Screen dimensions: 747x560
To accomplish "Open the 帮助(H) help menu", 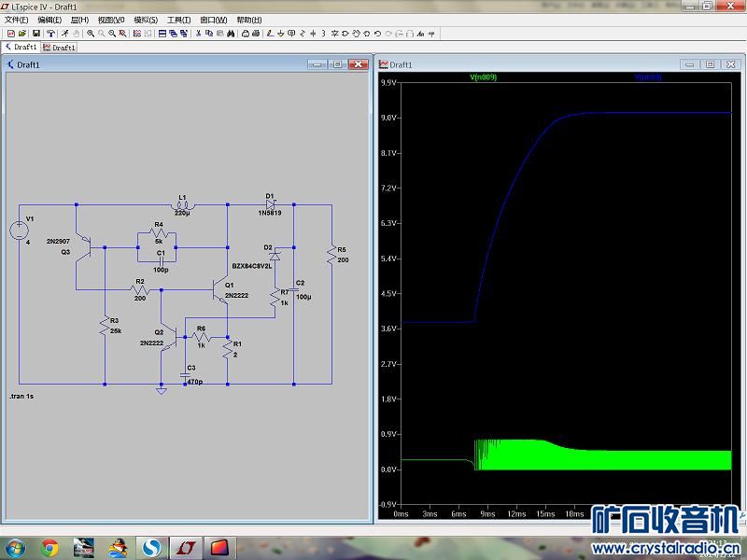I will point(248,20).
